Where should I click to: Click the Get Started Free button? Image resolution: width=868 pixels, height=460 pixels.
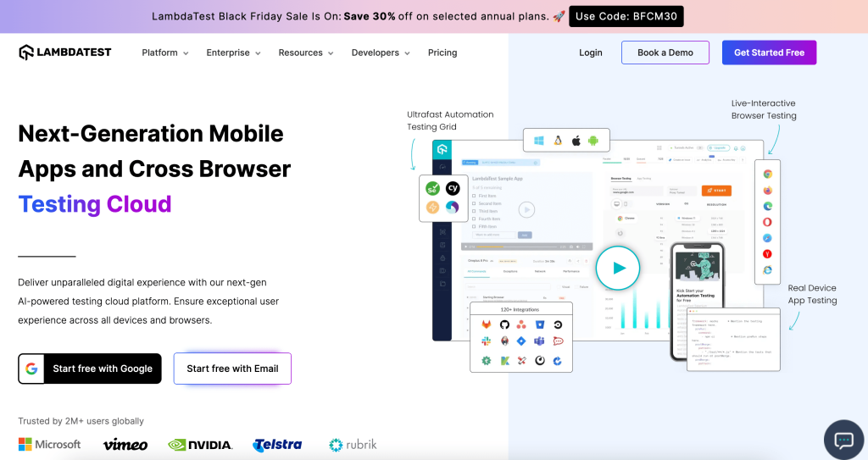[x=769, y=53]
